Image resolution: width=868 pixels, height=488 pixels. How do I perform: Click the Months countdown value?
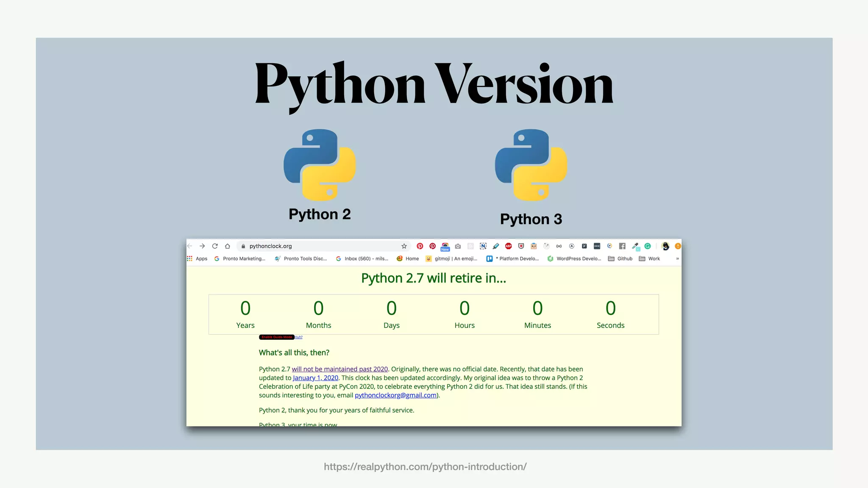318,308
